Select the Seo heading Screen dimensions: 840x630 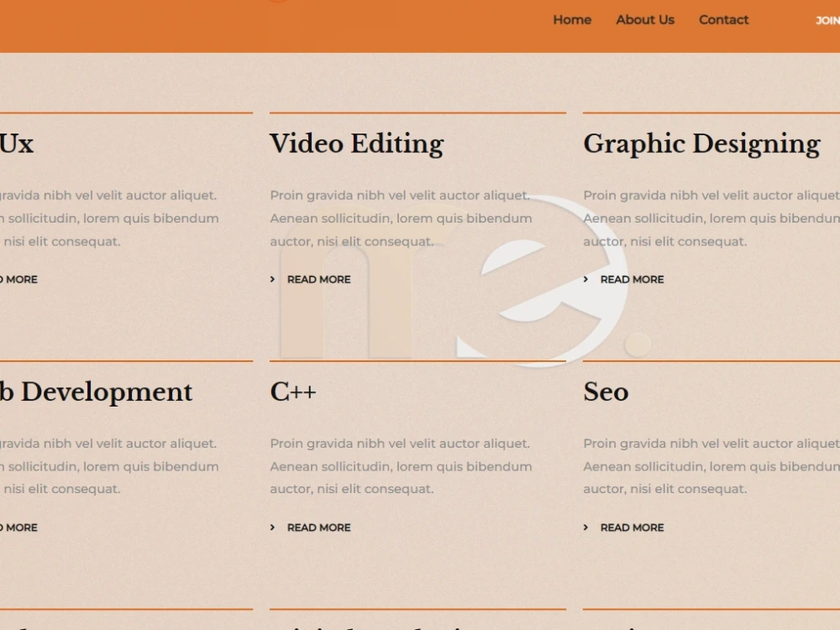[606, 391]
